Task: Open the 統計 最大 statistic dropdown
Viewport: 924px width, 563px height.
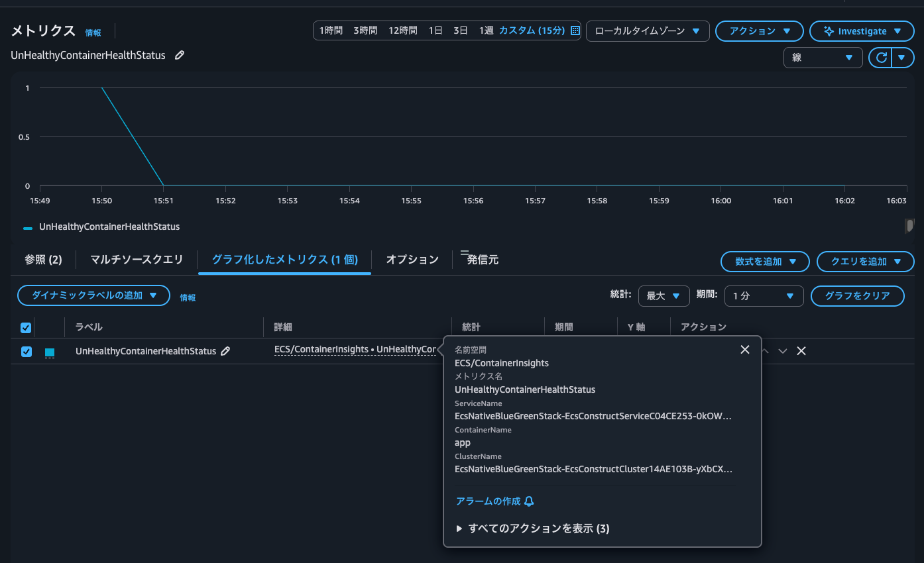Action: (664, 296)
